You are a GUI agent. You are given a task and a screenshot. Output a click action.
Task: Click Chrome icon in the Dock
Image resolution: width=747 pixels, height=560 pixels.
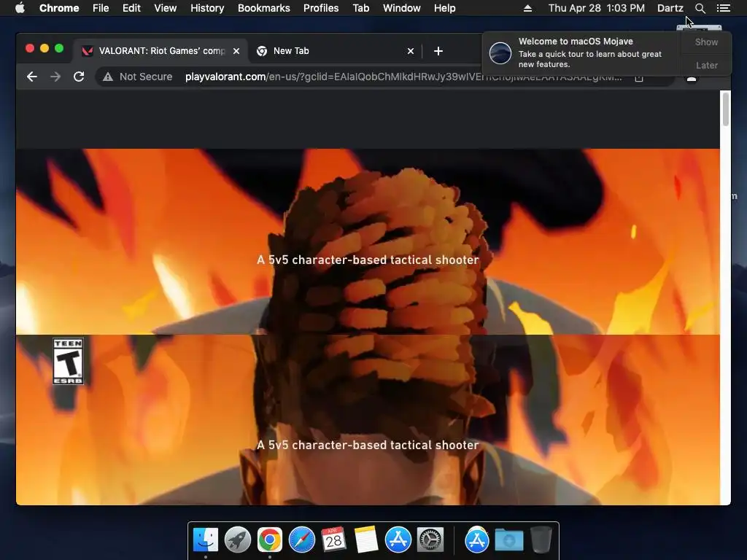click(270, 540)
